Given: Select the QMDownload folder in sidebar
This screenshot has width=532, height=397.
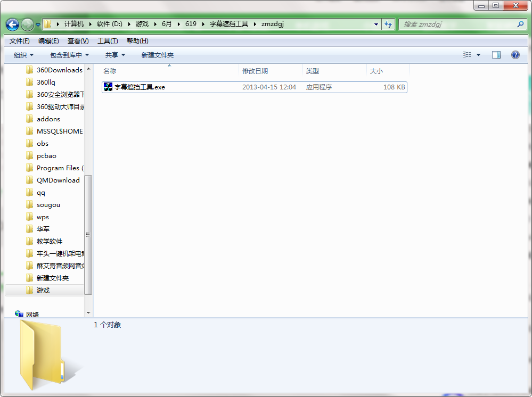Looking at the screenshot, I should point(54,180).
